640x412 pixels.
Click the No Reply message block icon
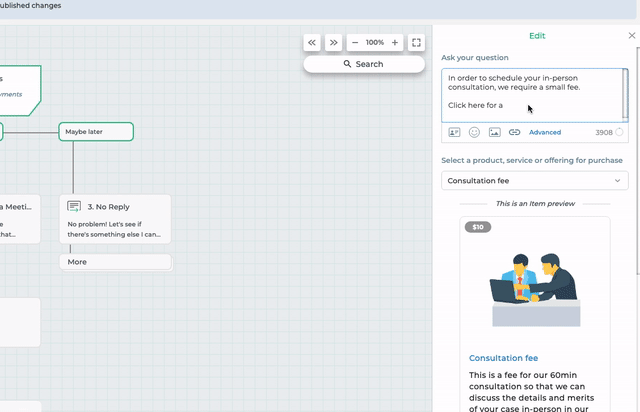coord(74,207)
